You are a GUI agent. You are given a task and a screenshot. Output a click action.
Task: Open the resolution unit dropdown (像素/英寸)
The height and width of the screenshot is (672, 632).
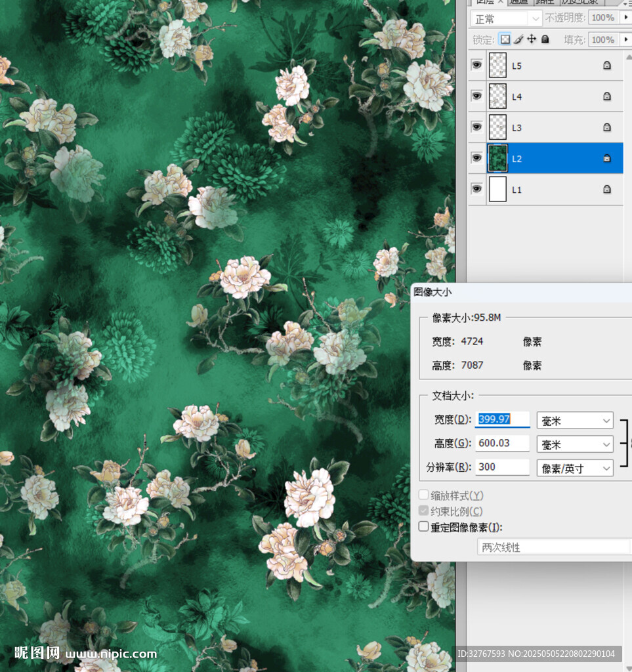pos(575,468)
